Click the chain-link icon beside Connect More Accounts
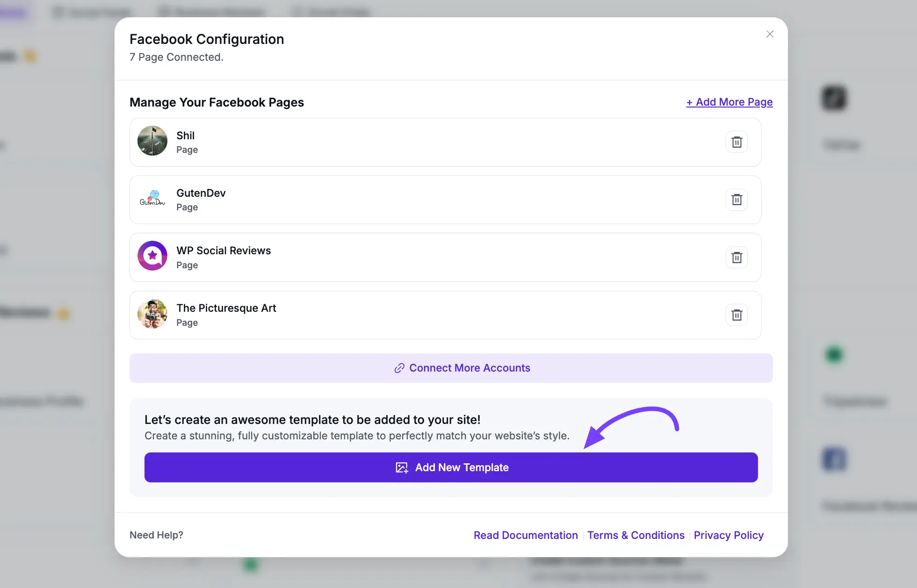 pos(399,368)
